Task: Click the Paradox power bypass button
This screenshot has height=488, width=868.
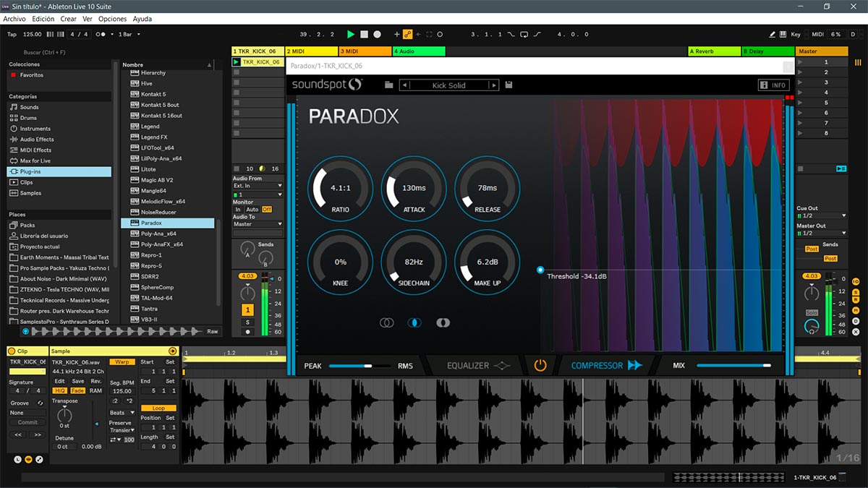Action: pyautogui.click(x=540, y=365)
